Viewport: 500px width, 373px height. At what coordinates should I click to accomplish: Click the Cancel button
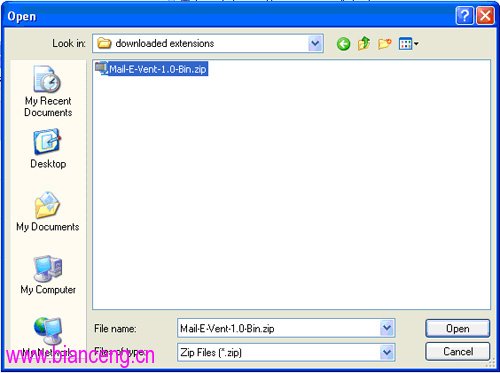(458, 352)
